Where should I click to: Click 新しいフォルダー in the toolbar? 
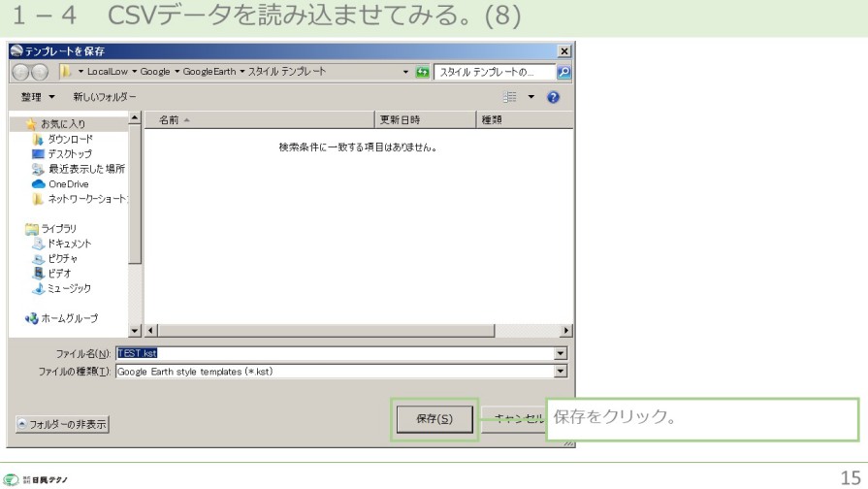click(105, 98)
